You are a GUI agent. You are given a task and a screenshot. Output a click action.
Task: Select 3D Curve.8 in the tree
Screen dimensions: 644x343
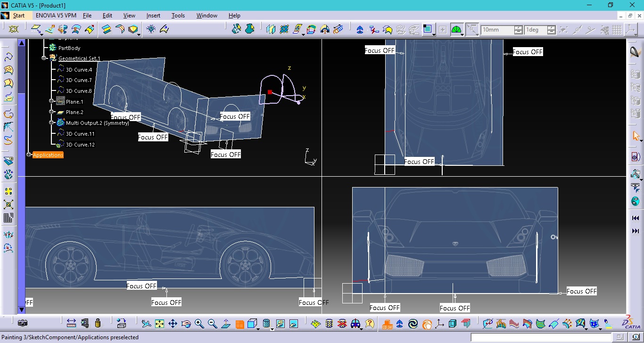[x=79, y=91]
